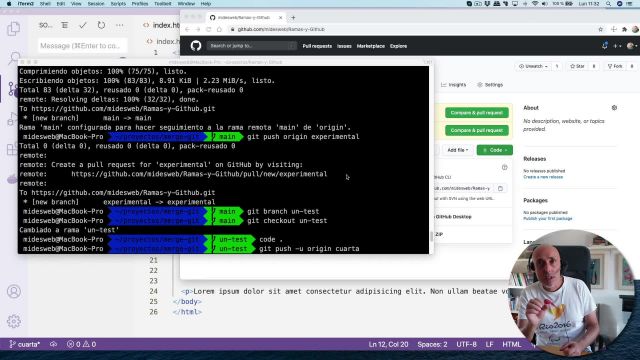The height and width of the screenshot is (360, 640).
Task: Click browser back arrow
Action: [x=187, y=29]
